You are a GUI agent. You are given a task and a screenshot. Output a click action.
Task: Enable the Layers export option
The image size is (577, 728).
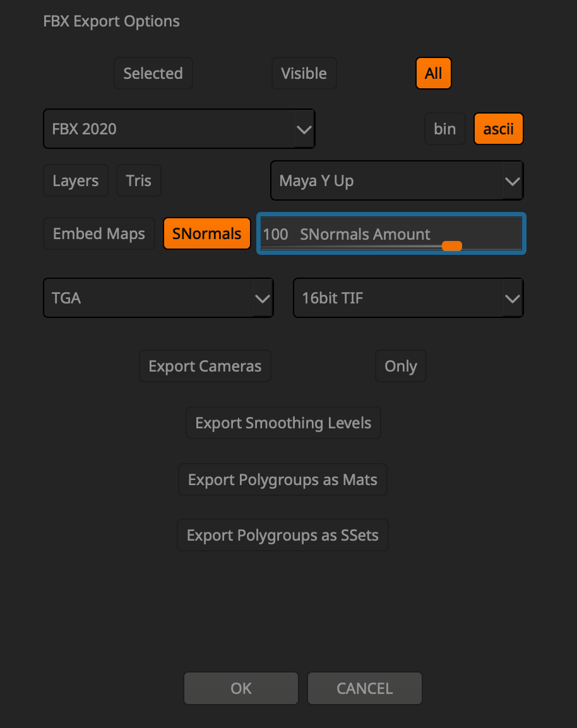click(75, 181)
